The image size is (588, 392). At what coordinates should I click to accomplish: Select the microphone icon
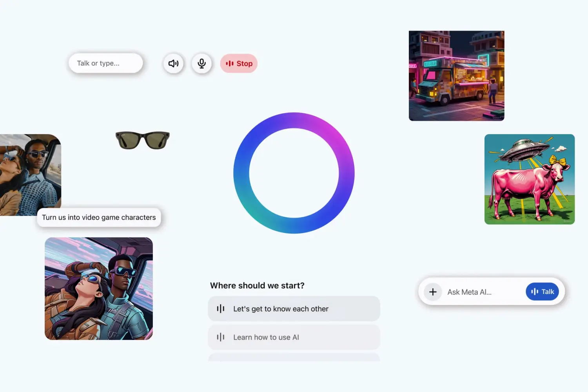[x=201, y=63]
